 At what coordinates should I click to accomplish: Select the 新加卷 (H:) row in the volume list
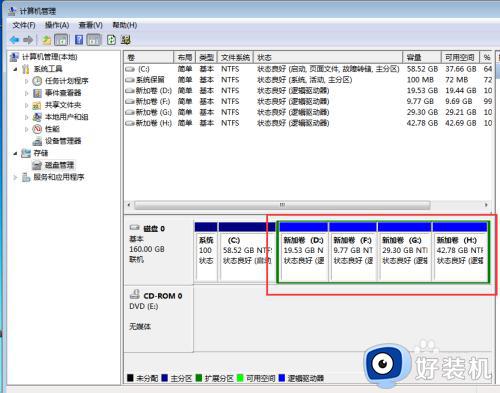tap(308, 123)
